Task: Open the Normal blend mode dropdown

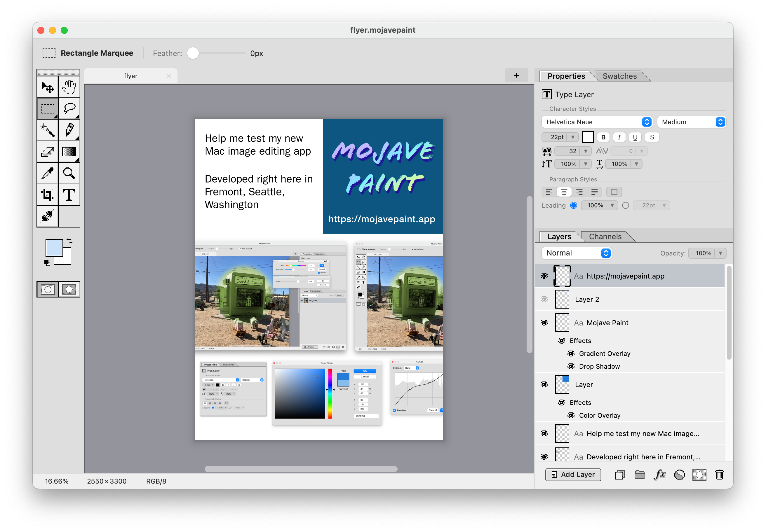Action: point(576,253)
